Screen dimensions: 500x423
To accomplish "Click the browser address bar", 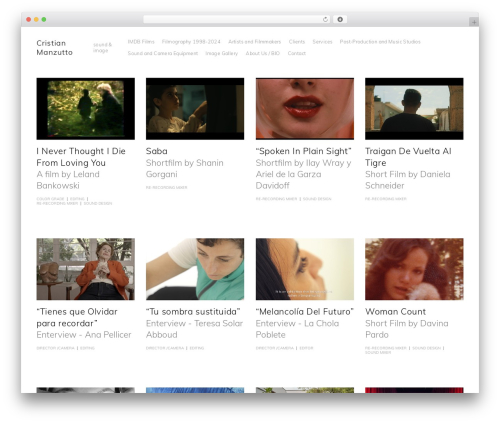I will click(236, 20).
